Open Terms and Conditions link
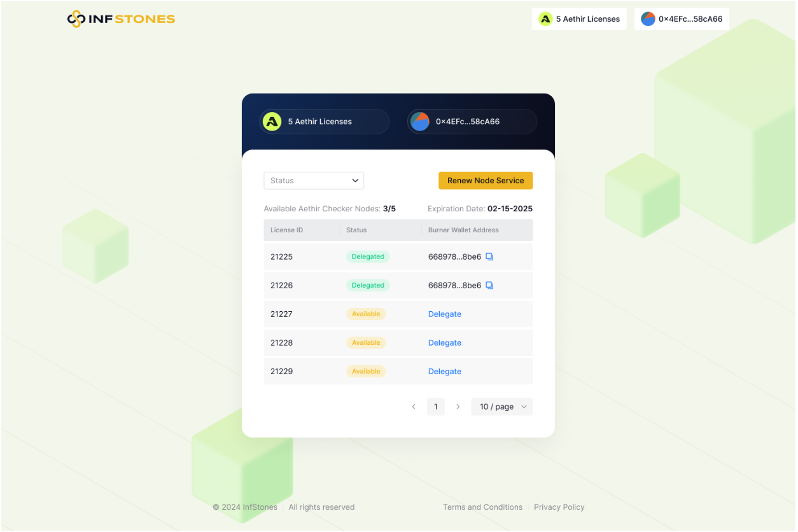 pyautogui.click(x=482, y=507)
